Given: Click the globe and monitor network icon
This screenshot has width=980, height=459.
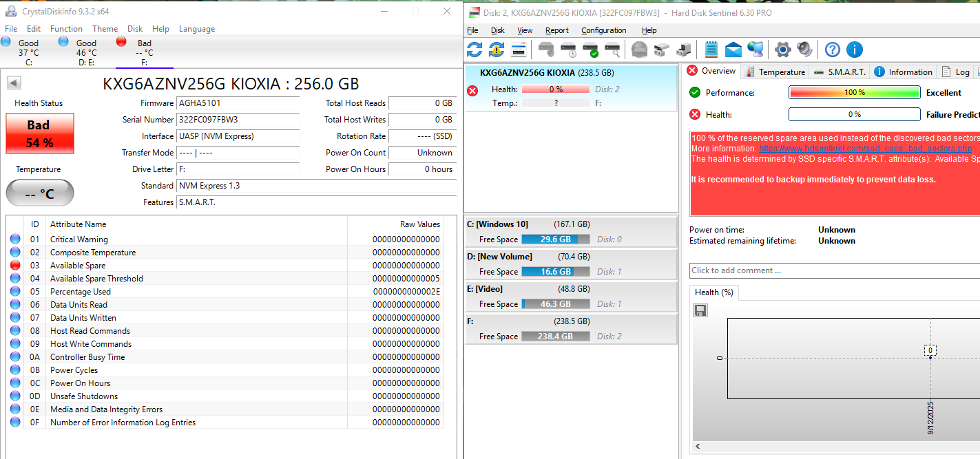Looking at the screenshot, I should [755, 50].
